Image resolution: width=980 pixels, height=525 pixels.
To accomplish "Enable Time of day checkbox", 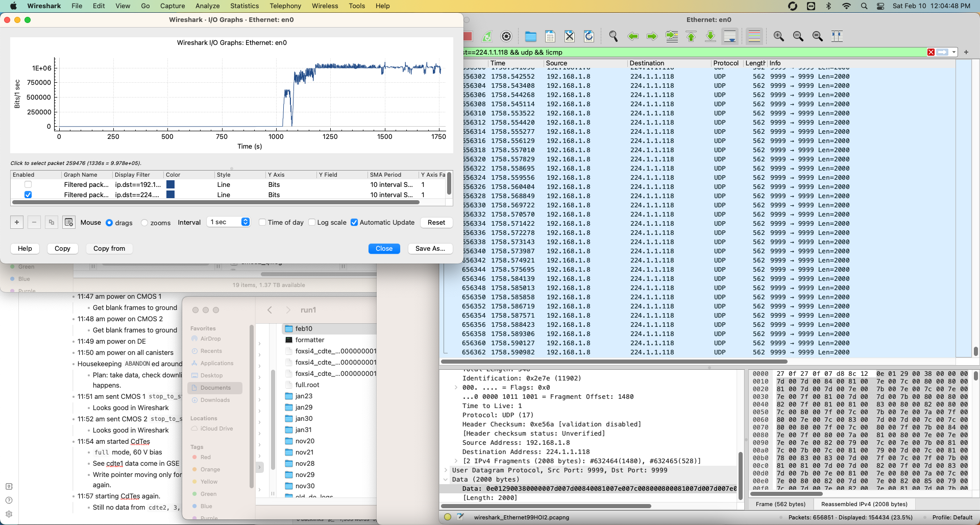I will click(x=262, y=222).
